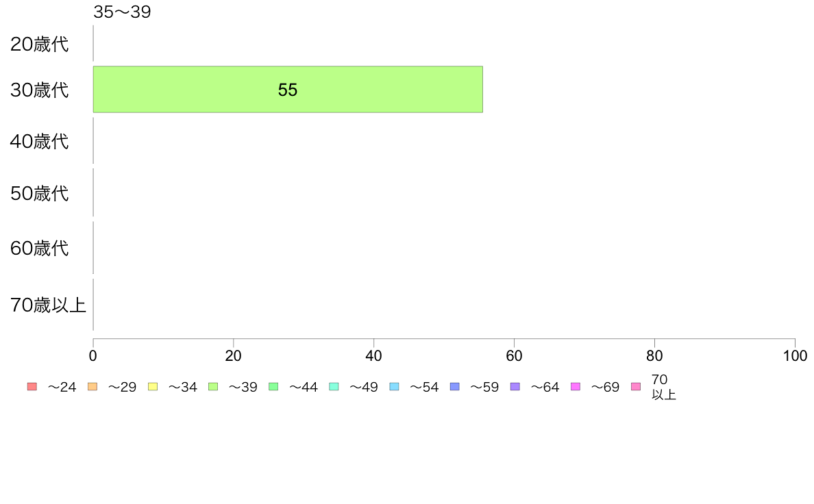Viewport: 814px width, 504px height.
Task: Click the 35〜39 chart title
Action: (x=122, y=12)
